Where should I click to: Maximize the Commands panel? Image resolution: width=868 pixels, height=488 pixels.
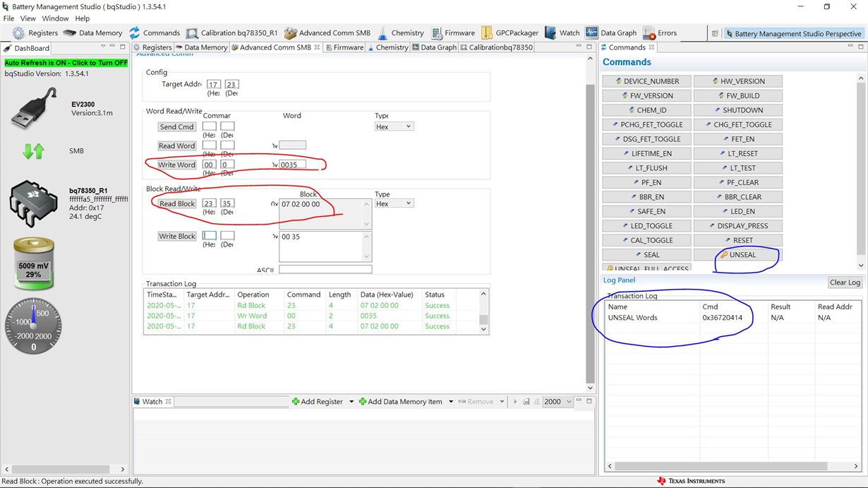point(861,47)
